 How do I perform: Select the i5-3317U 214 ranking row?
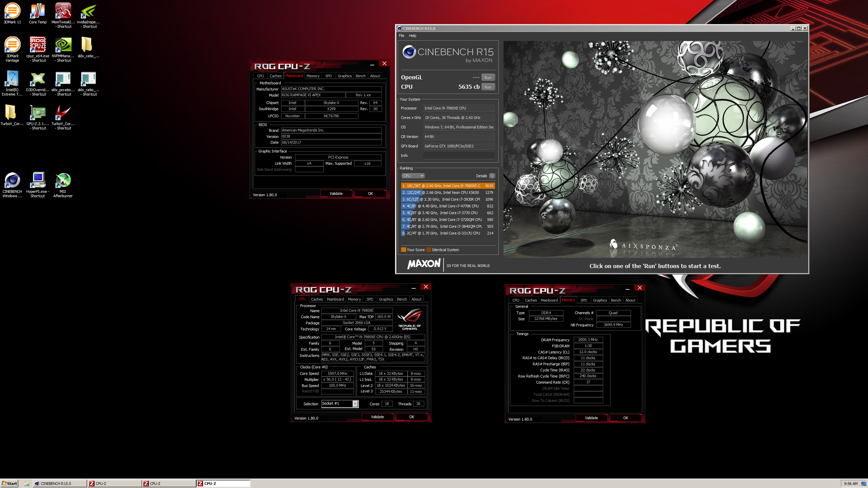pos(448,233)
